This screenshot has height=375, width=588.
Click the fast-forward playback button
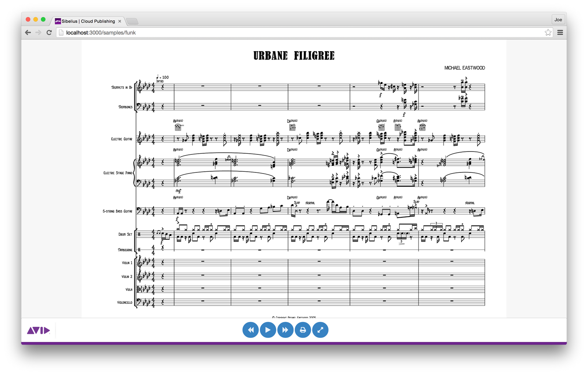pos(286,330)
